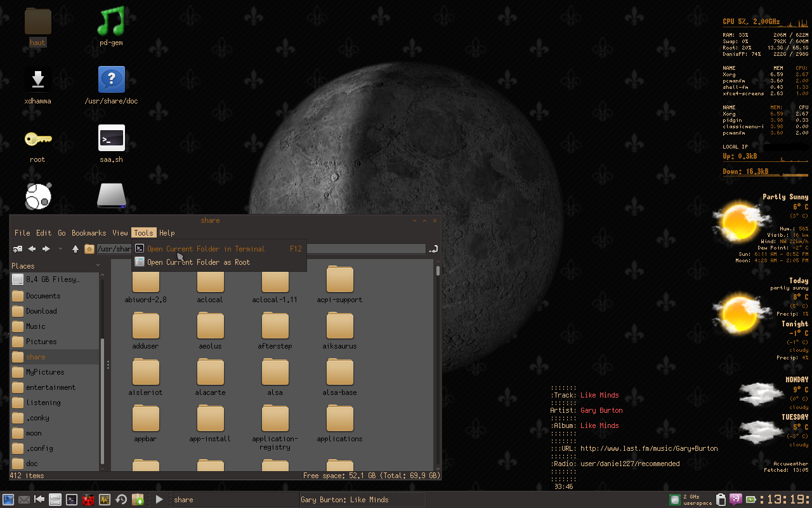Click the home folder toolbar icon
Image resolution: width=812 pixels, height=508 pixels.
coord(89,249)
